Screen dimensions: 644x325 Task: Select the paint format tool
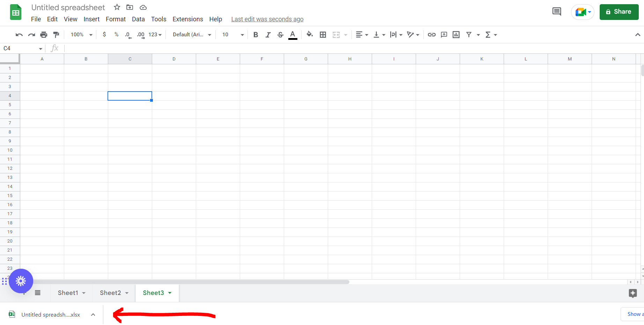[x=56, y=35]
